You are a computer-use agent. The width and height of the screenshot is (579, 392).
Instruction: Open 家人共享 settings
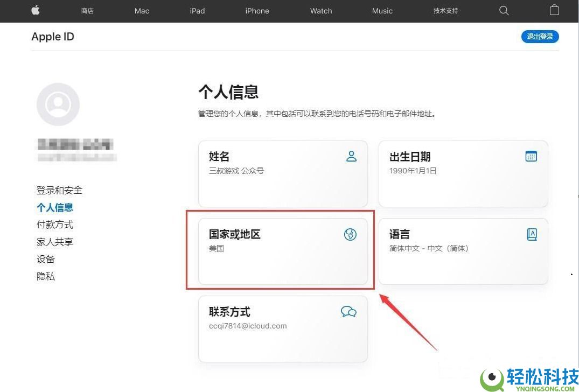click(54, 242)
